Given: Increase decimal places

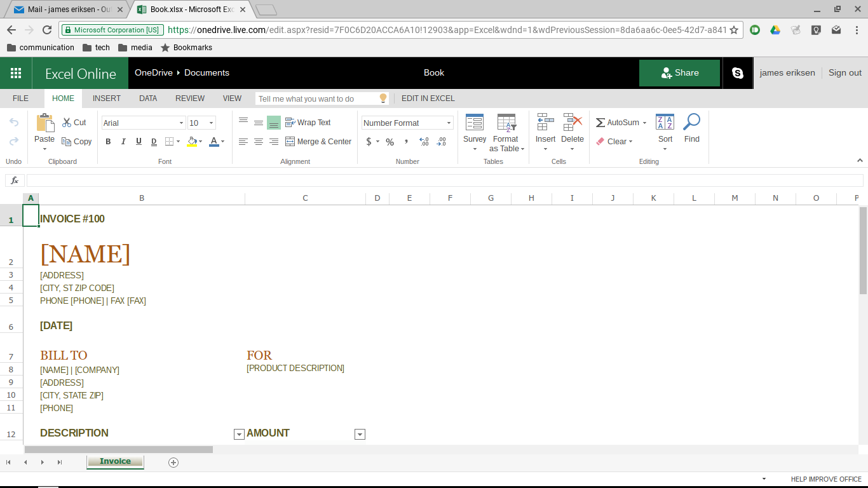Looking at the screenshot, I should click(424, 142).
